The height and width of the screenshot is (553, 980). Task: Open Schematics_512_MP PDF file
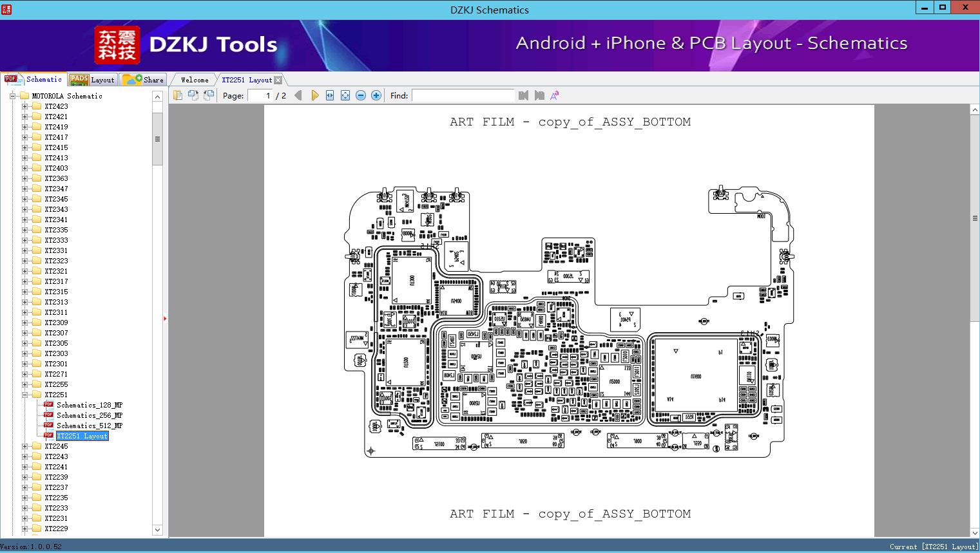[89, 426]
